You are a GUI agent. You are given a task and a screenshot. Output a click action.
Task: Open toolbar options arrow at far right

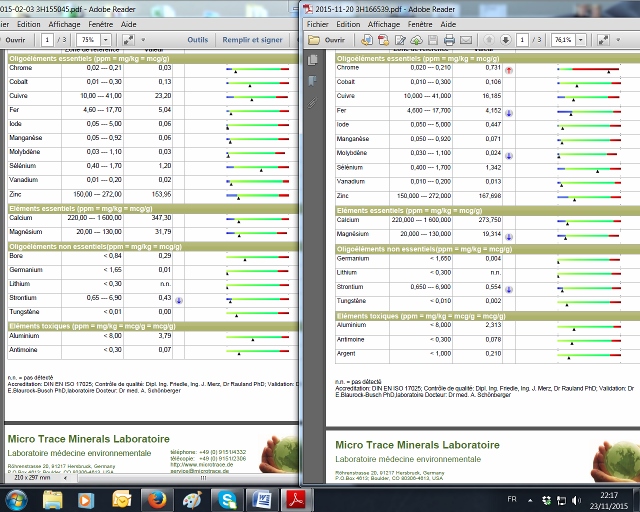[618, 40]
